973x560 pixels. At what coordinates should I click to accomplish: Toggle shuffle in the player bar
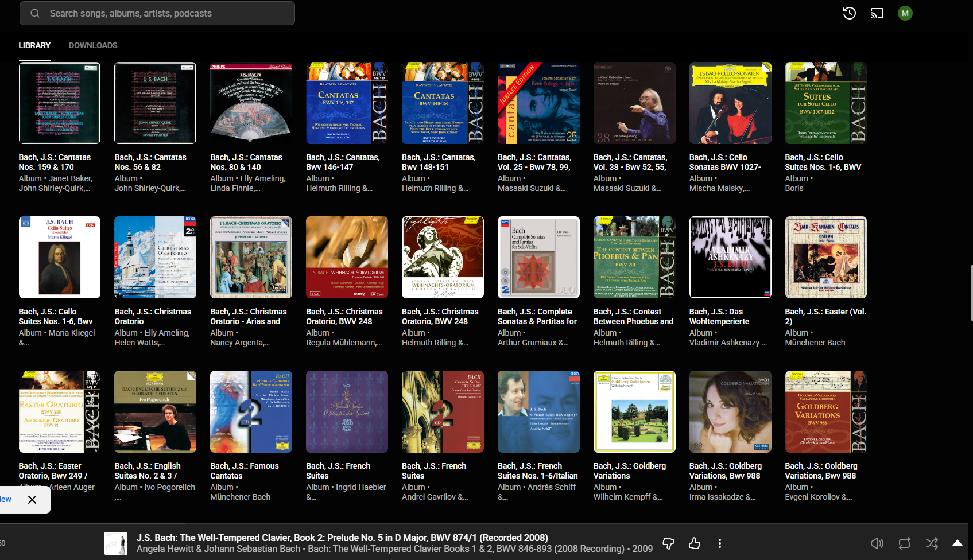932,543
